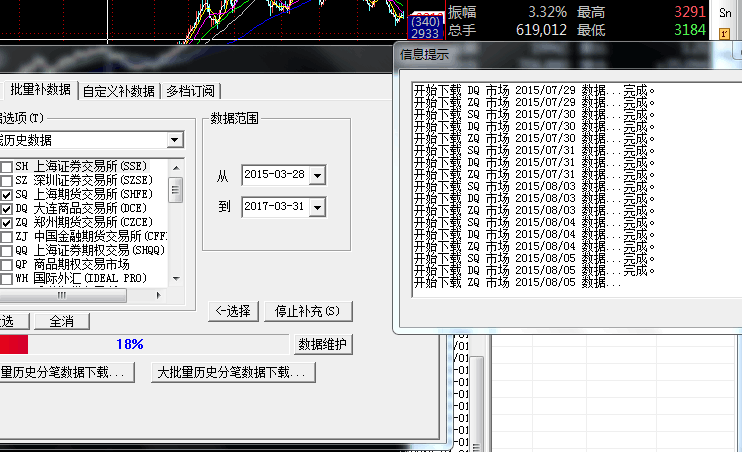The height and width of the screenshot is (452, 742).
Task: Click the Sn symbol button
Action: tap(724, 12)
